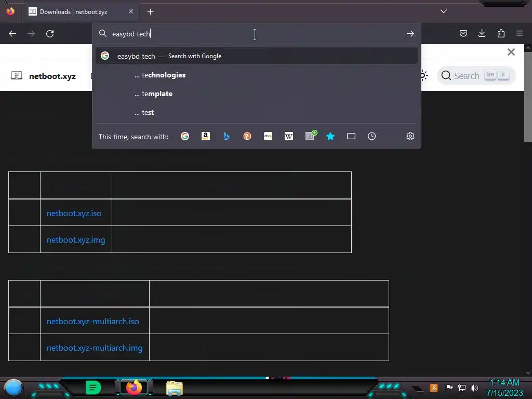532x399 pixels.
Task: Click the Go arrow in address bar
Action: (x=410, y=34)
